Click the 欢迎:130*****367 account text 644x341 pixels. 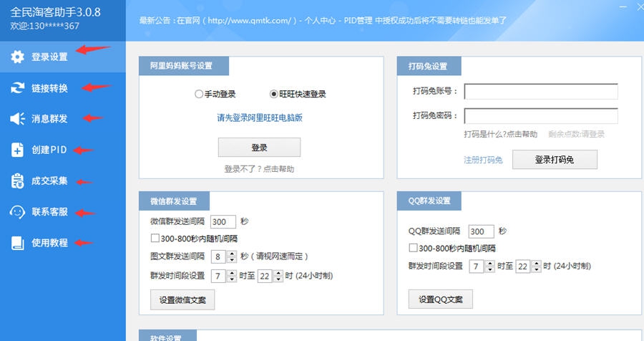click(45, 26)
